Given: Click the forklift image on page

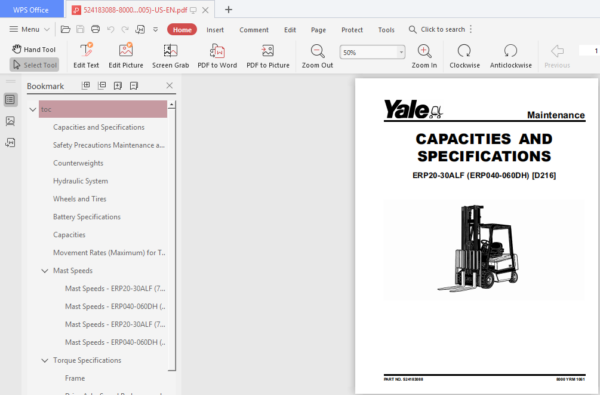Looking at the screenshot, I should tap(478, 248).
